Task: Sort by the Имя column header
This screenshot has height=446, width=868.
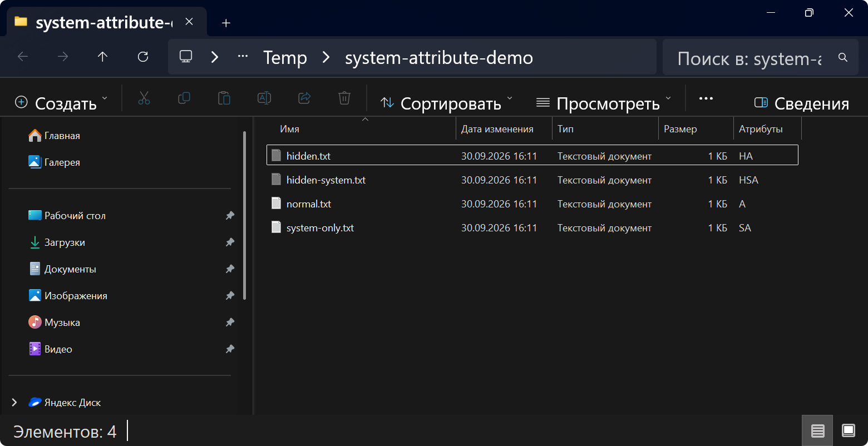Action: [x=289, y=129]
